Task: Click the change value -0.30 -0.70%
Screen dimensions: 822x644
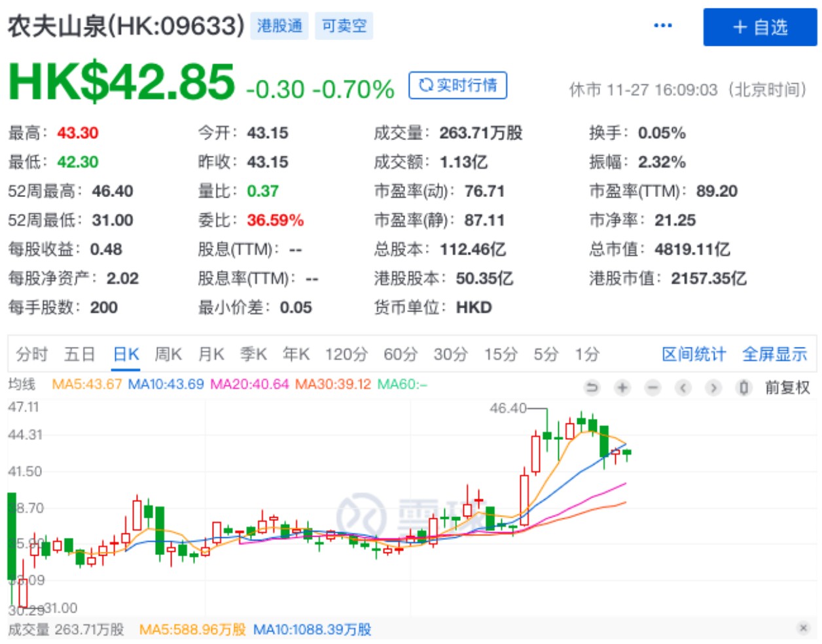Action: [x=320, y=89]
